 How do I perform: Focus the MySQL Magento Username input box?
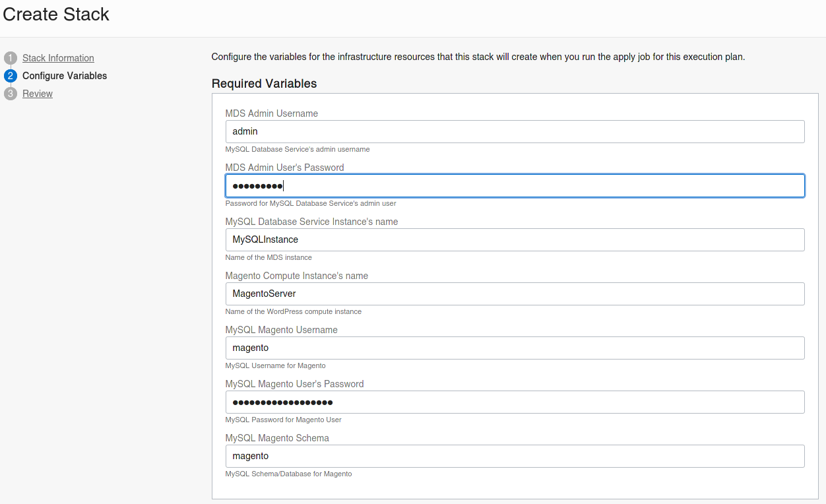point(515,348)
